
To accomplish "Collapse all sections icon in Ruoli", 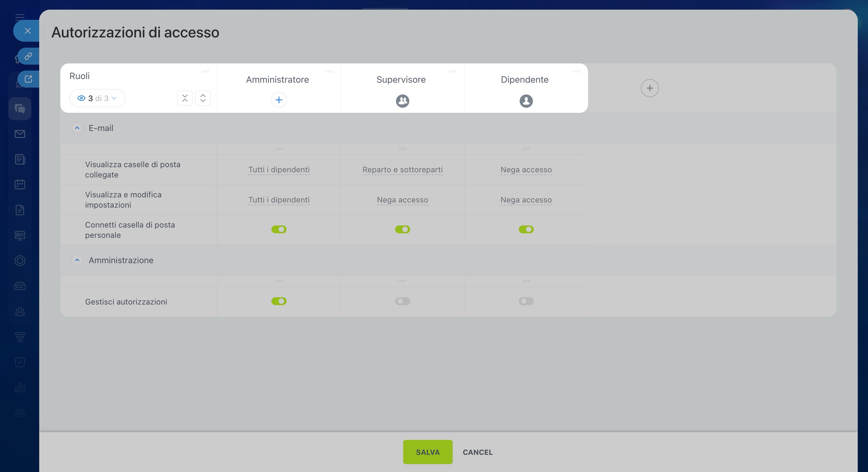I will (x=185, y=98).
